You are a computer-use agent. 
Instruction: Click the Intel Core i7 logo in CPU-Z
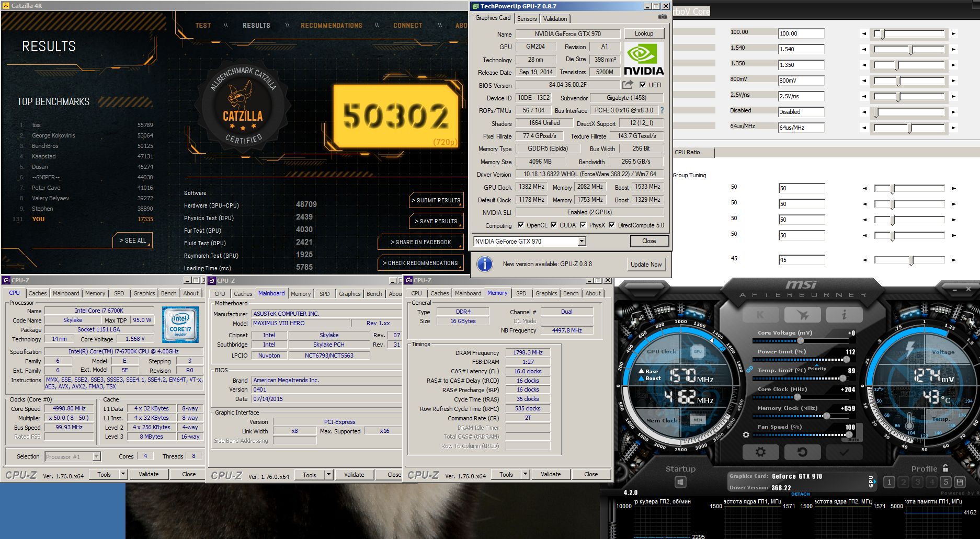(x=180, y=325)
